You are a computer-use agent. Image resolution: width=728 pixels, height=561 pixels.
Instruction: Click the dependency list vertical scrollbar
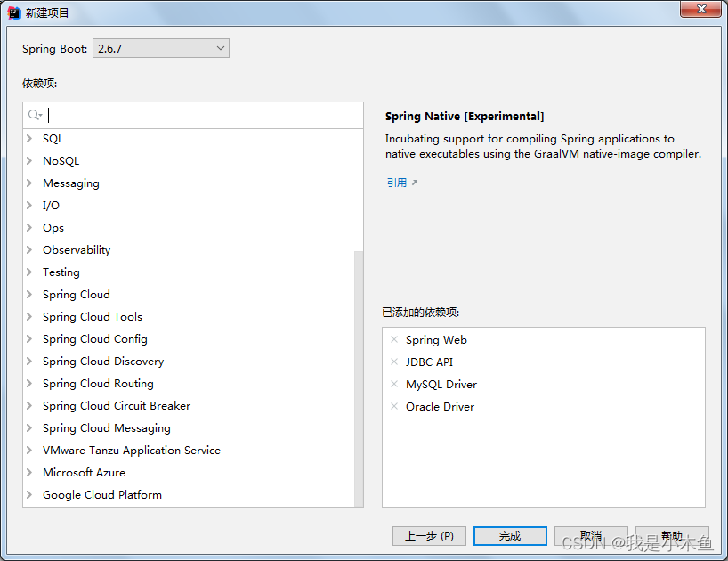click(x=359, y=378)
